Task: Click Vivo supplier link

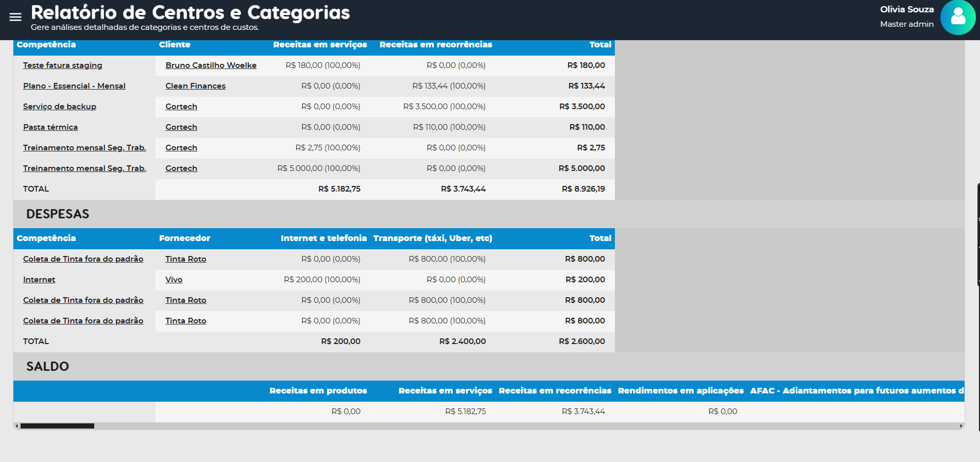Action: point(174,280)
